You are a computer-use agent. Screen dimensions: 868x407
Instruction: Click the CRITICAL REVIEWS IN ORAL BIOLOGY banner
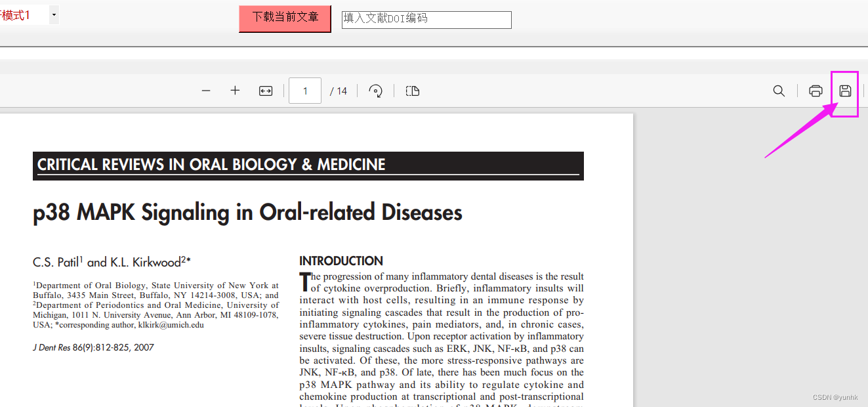click(308, 165)
